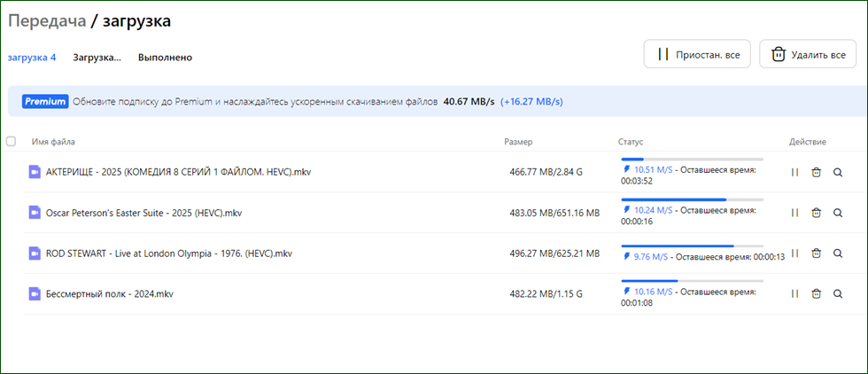The width and height of the screenshot is (868, 374).
Task: Click size value 466.77 MB/2.84 G
Action: [546, 172]
